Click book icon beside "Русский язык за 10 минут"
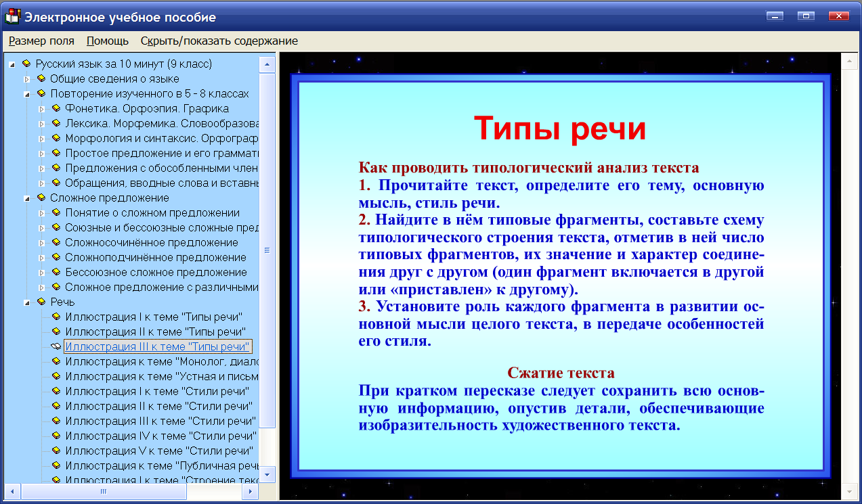This screenshot has height=504, width=862. [x=25, y=64]
